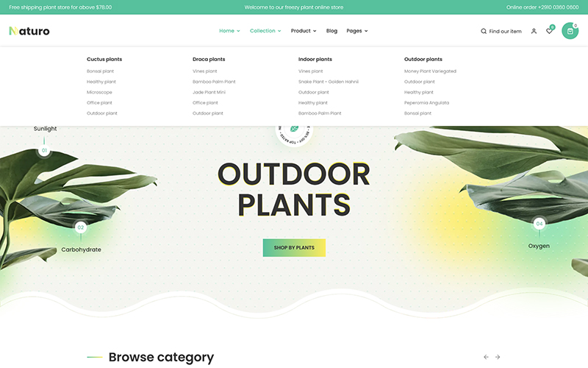
Task: Open the Blog menu item
Action: coord(331,31)
